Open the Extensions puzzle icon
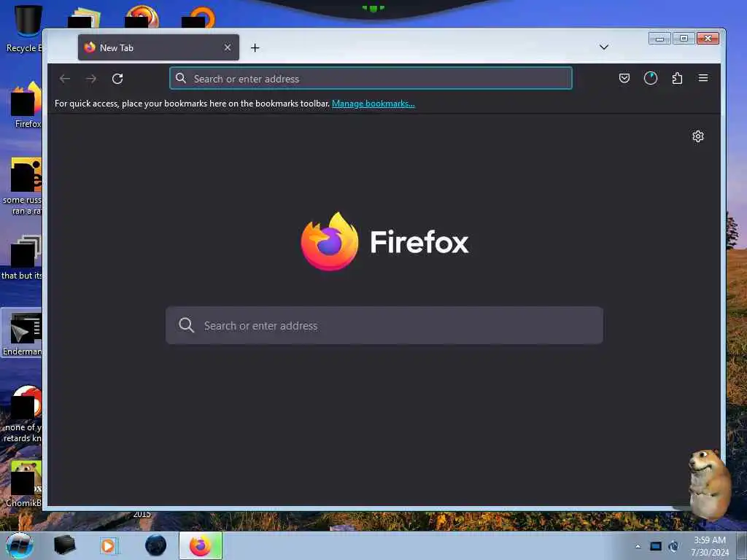The width and height of the screenshot is (747, 560). 677,78
